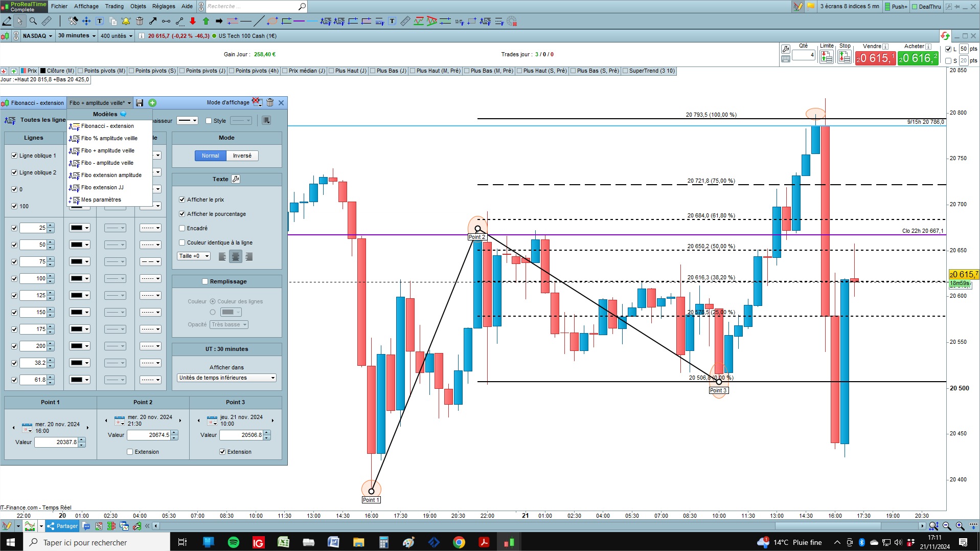Click the red Vendre price button
980x551 pixels.
(875, 58)
